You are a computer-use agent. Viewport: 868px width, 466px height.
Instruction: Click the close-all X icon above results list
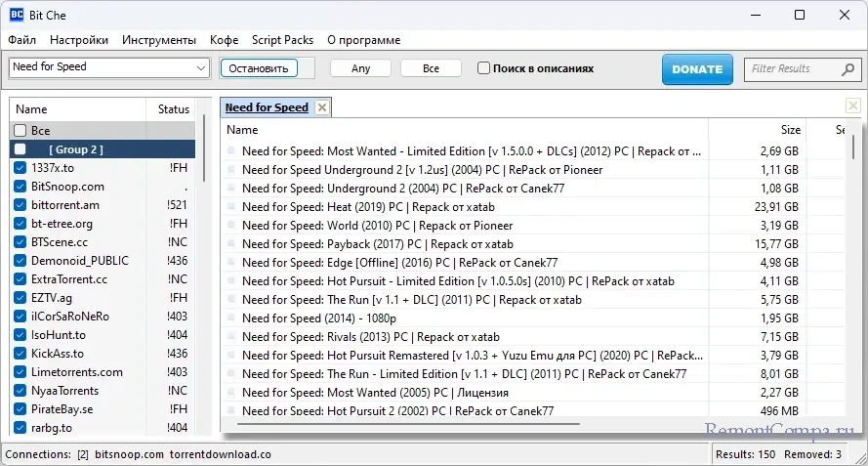pos(852,106)
